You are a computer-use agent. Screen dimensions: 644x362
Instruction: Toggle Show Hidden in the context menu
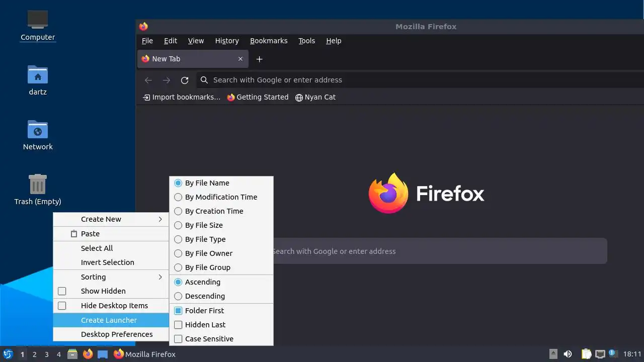[111, 291]
